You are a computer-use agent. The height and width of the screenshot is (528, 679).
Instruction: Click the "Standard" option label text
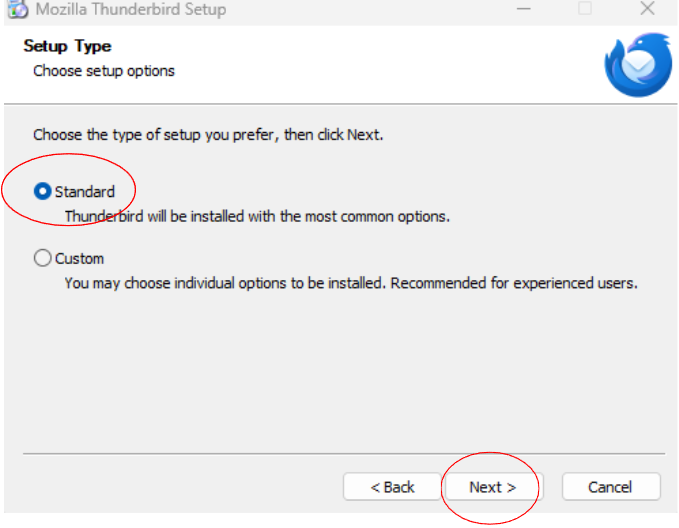click(85, 192)
